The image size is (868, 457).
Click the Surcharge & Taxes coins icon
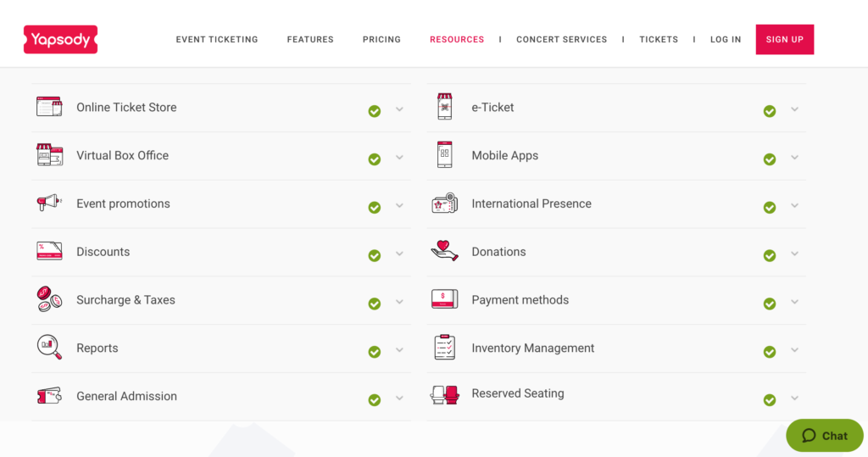(49, 299)
